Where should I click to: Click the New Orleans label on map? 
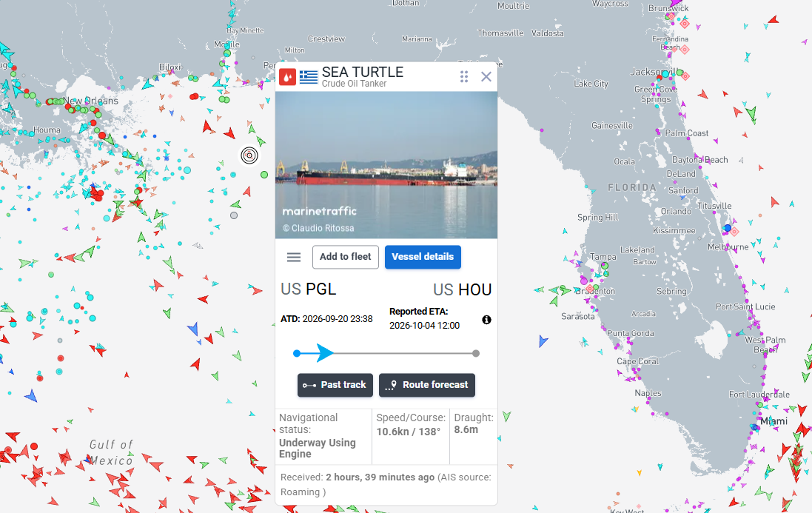click(90, 101)
